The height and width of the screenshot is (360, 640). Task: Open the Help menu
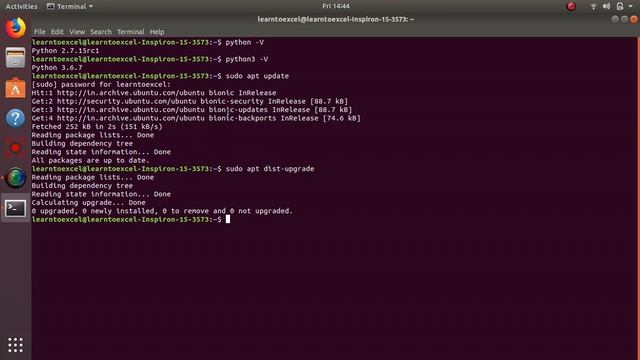click(157, 32)
